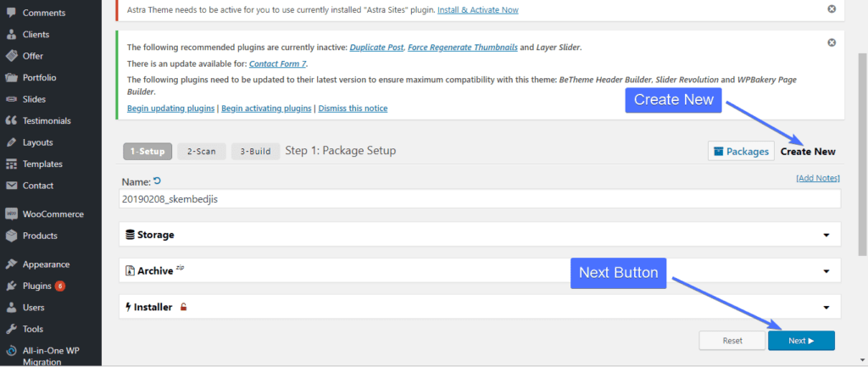Open the Tools wrench icon
Screen dimensions: 868x367
click(11, 329)
